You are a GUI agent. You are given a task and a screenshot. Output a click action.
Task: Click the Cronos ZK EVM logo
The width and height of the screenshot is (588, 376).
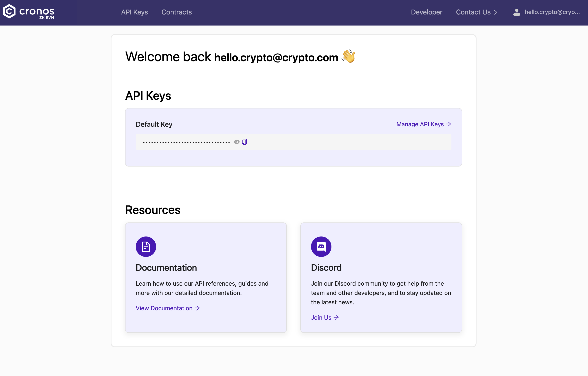point(29,12)
